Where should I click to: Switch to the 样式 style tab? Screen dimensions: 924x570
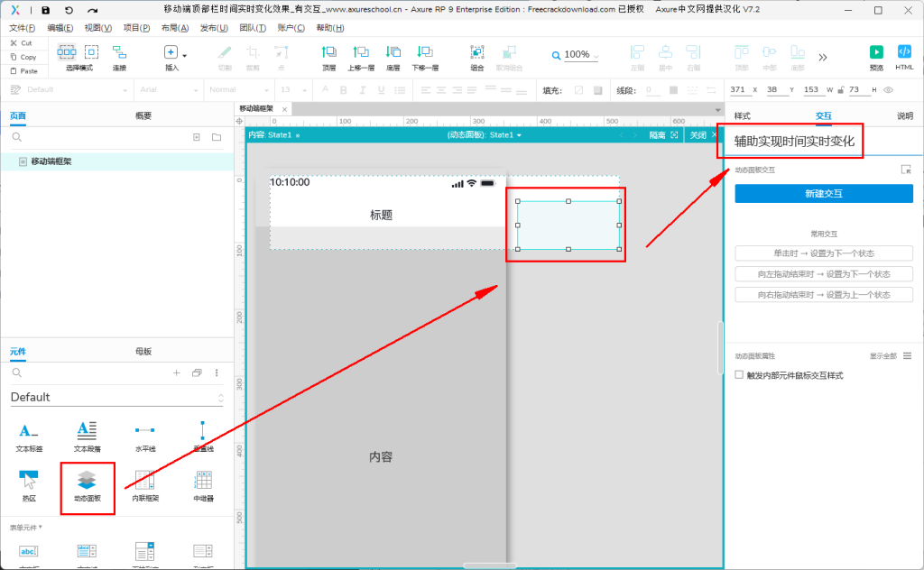coord(742,115)
